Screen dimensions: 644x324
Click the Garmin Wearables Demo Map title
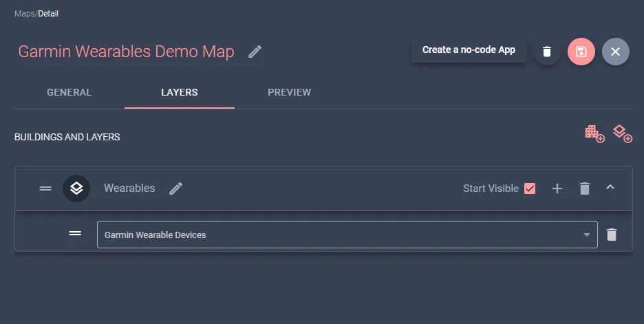pyautogui.click(x=126, y=52)
